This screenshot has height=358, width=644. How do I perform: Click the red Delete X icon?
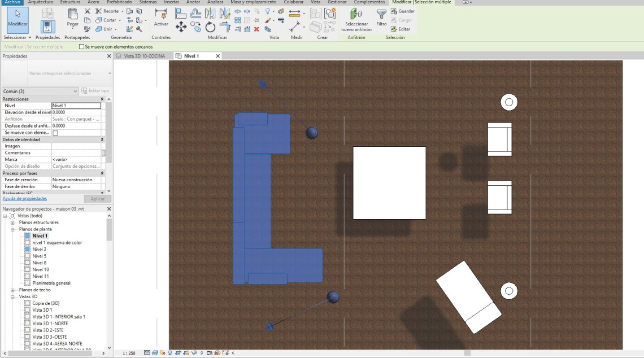(x=256, y=29)
